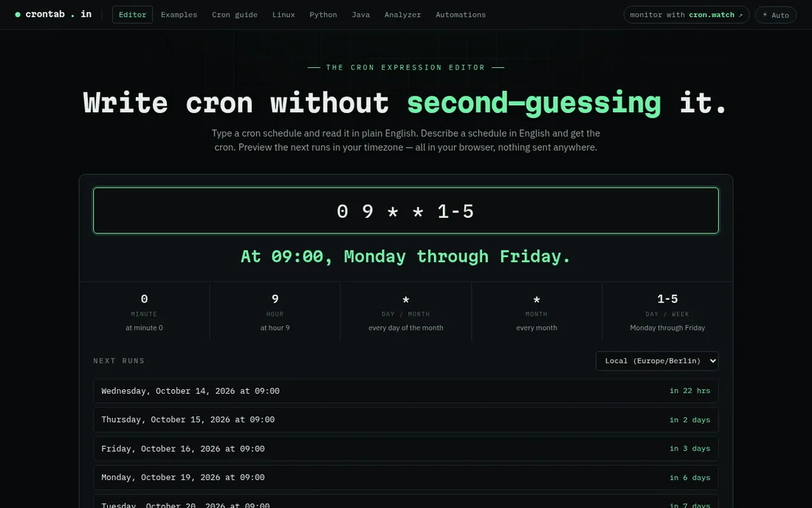This screenshot has height=508, width=812.
Task: Click the green dot beside crontab.in
Action: tap(18, 15)
